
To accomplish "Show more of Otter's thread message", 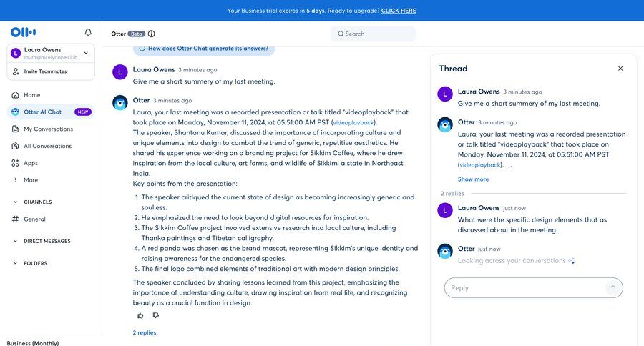I will coord(473,179).
